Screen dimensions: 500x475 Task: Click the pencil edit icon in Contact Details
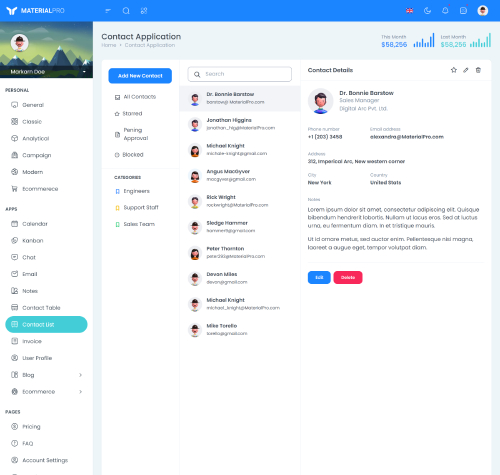(466, 70)
